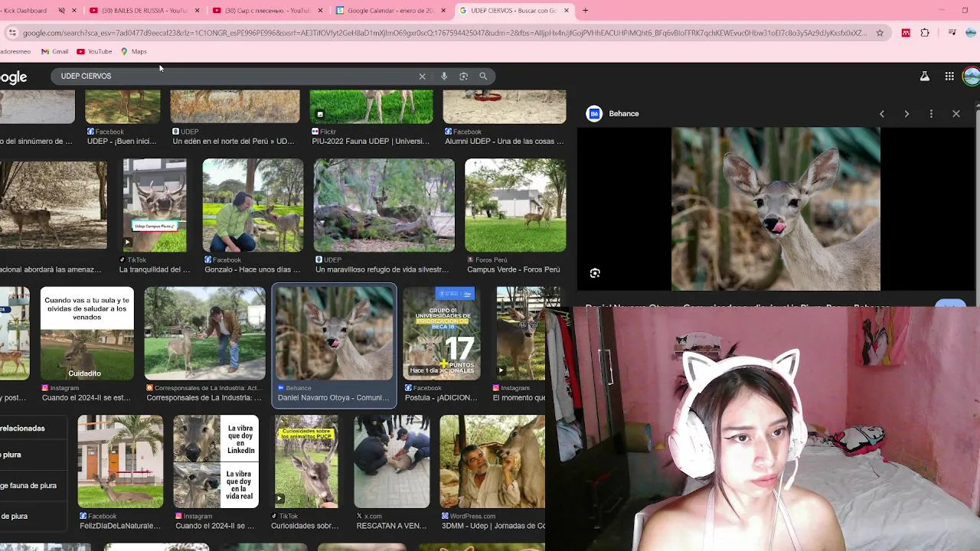Open the Behance source link in preview

pyautogui.click(x=624, y=114)
